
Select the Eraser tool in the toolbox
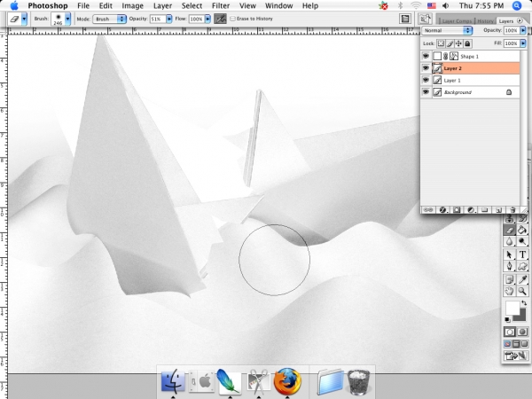coord(509,230)
